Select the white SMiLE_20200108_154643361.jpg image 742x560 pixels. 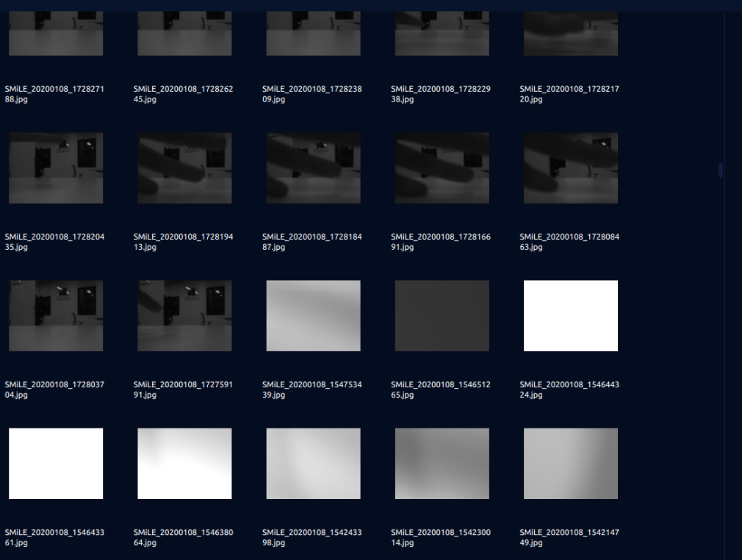pos(56,463)
